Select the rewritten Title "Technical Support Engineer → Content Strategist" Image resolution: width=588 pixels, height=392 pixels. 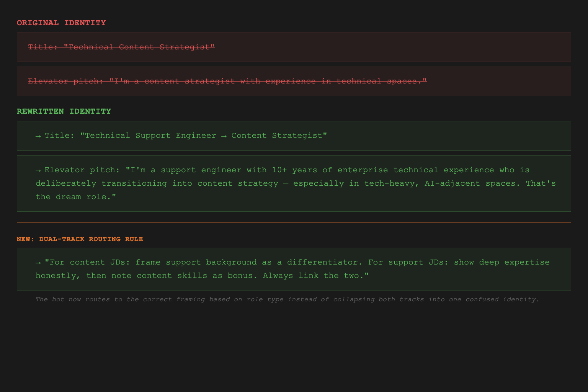click(294, 136)
